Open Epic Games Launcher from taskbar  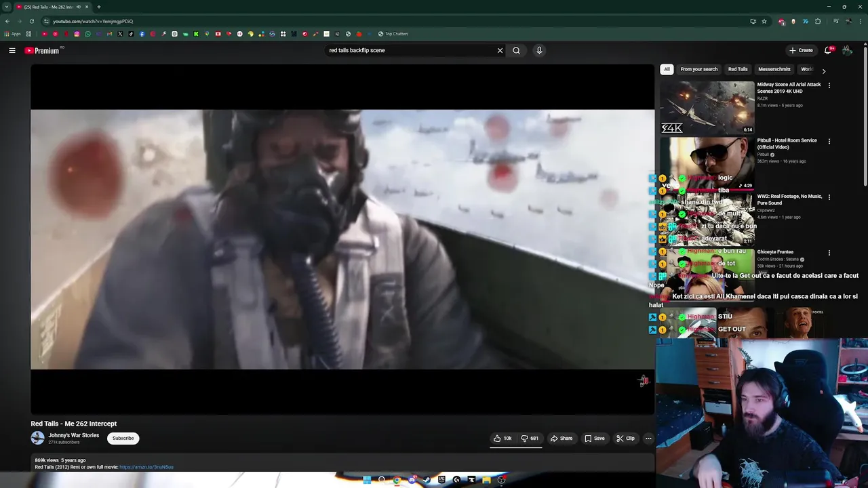point(441,480)
